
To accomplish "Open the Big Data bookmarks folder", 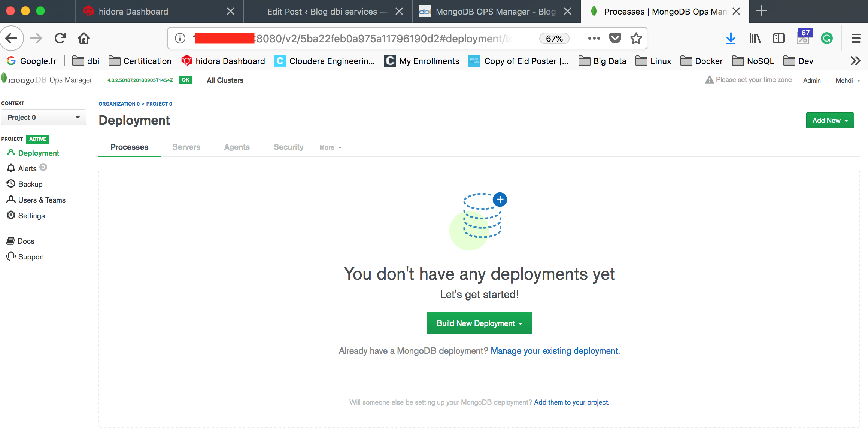I will 603,61.
